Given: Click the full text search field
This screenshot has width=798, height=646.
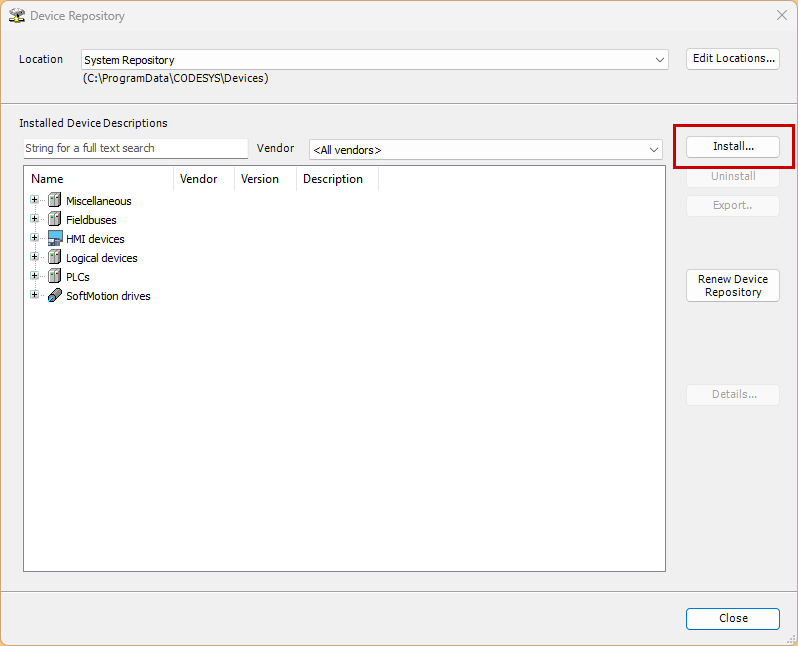Looking at the screenshot, I should tap(135, 148).
